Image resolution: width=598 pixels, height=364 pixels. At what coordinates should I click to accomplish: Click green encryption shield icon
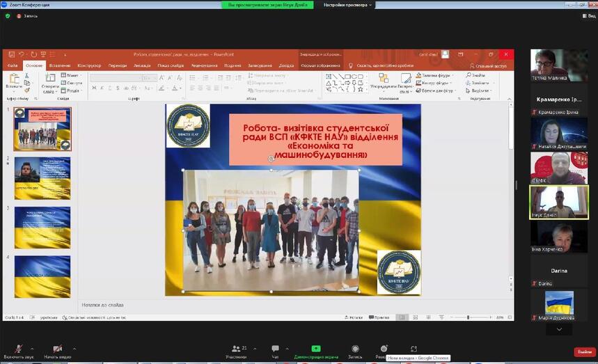[x=8, y=16]
